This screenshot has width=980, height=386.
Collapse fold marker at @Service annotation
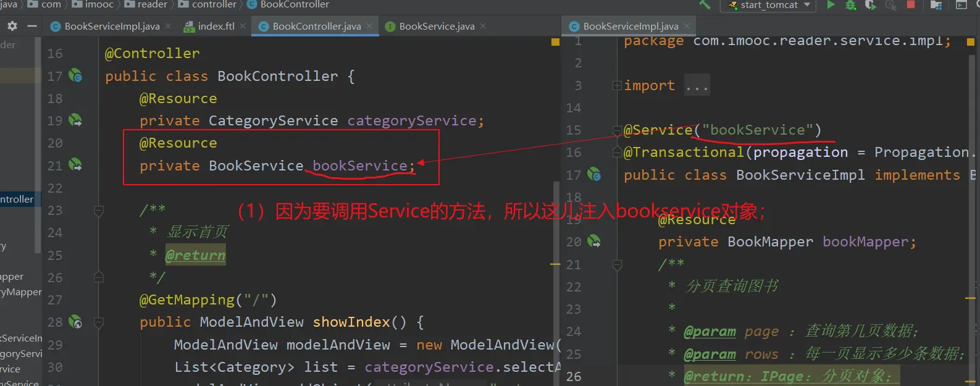[617, 130]
